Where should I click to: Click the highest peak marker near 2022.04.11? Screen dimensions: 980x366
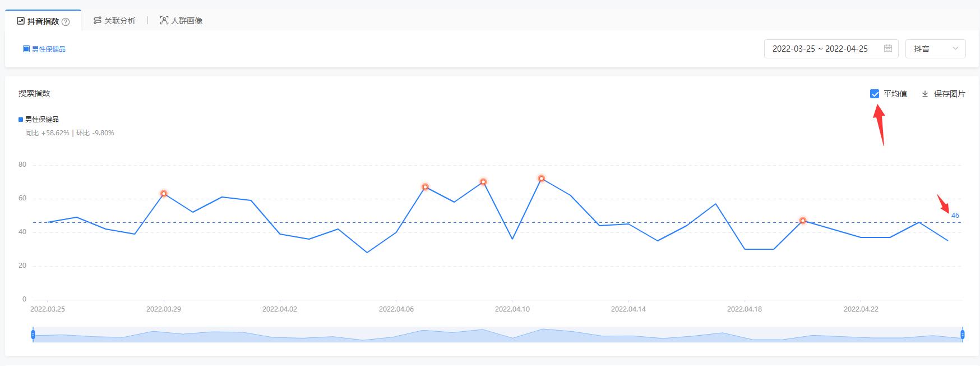542,179
